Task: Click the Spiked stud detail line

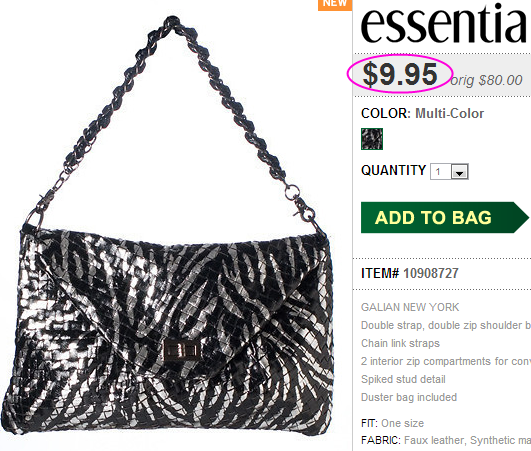Action: 403,379
